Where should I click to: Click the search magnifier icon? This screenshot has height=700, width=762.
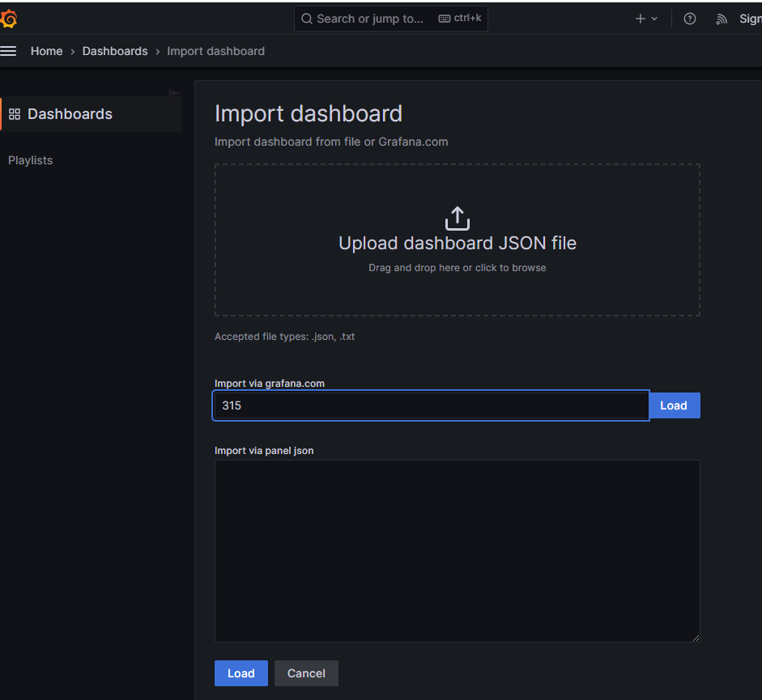point(307,19)
